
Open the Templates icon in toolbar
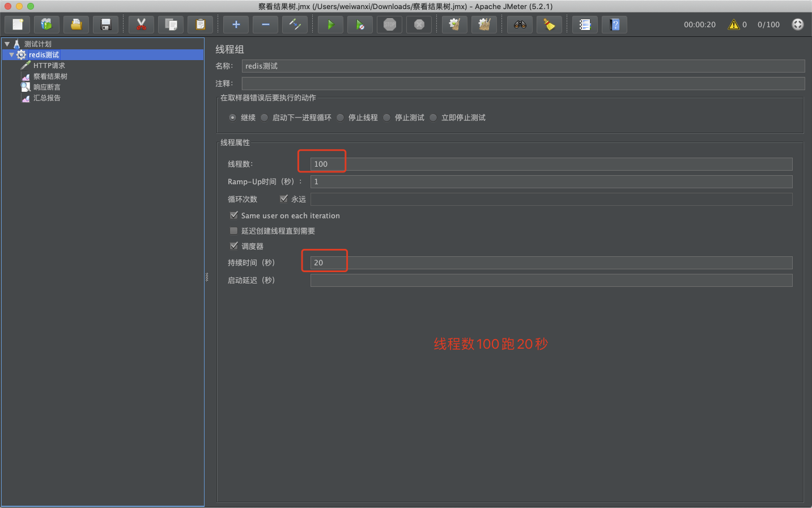tap(46, 24)
